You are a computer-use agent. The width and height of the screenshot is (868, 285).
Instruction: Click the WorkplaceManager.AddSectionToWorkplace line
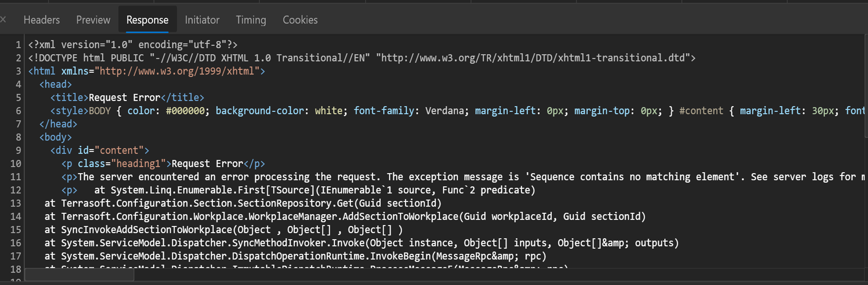(x=345, y=217)
